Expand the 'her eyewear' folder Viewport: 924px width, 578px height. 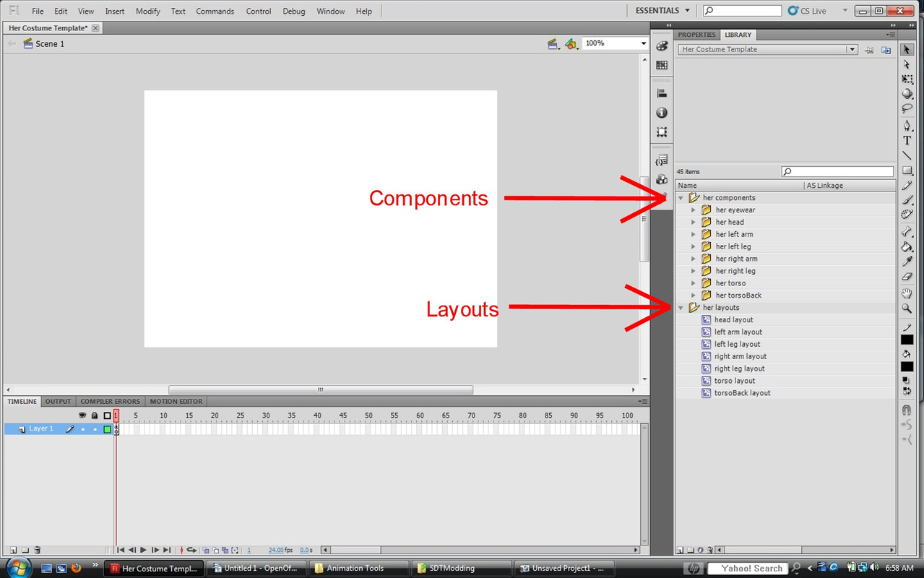(694, 210)
